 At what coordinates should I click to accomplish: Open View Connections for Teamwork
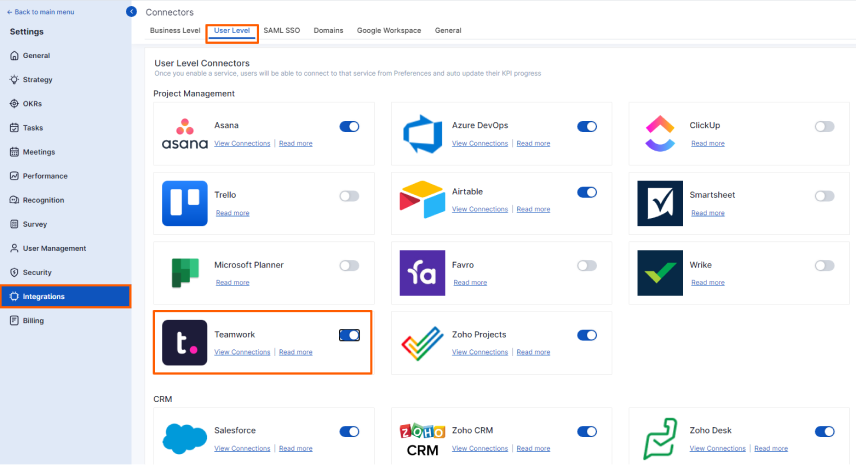pos(242,352)
